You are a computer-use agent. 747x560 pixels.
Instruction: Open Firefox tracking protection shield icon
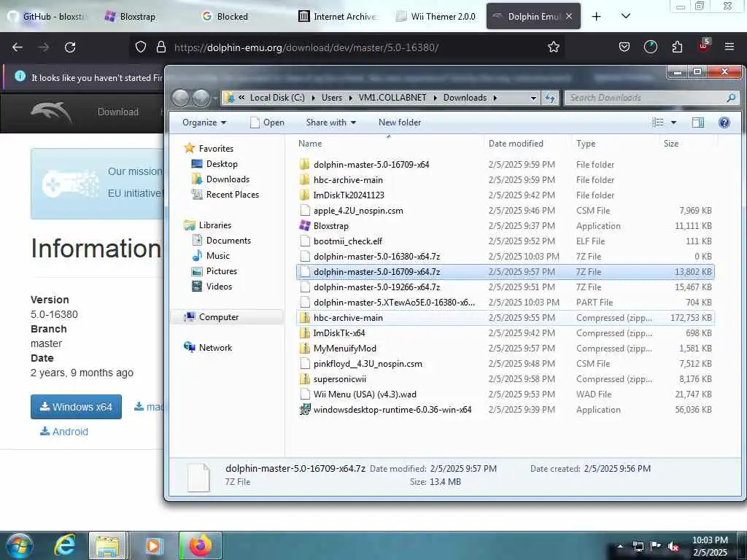pyautogui.click(x=141, y=47)
